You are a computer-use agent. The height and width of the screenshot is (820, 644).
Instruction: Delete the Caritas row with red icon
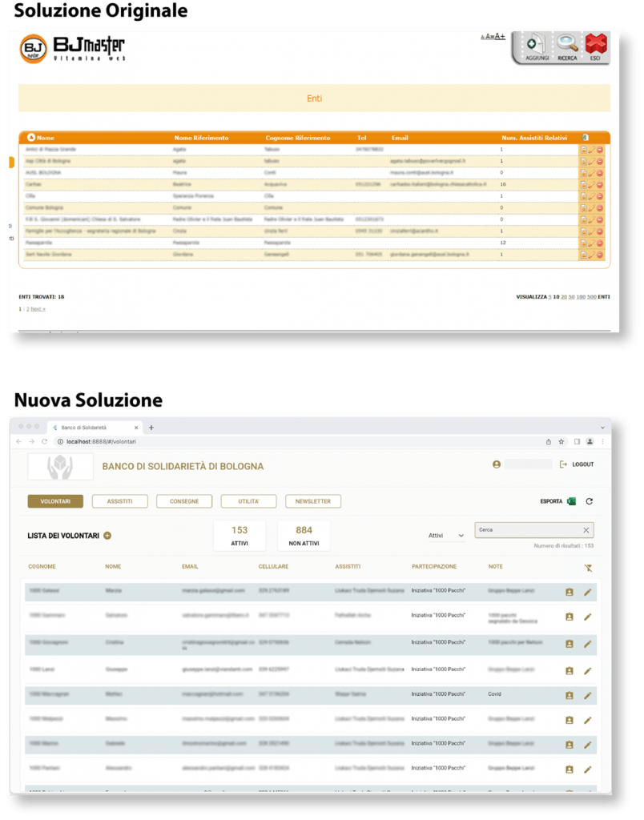[x=600, y=185]
